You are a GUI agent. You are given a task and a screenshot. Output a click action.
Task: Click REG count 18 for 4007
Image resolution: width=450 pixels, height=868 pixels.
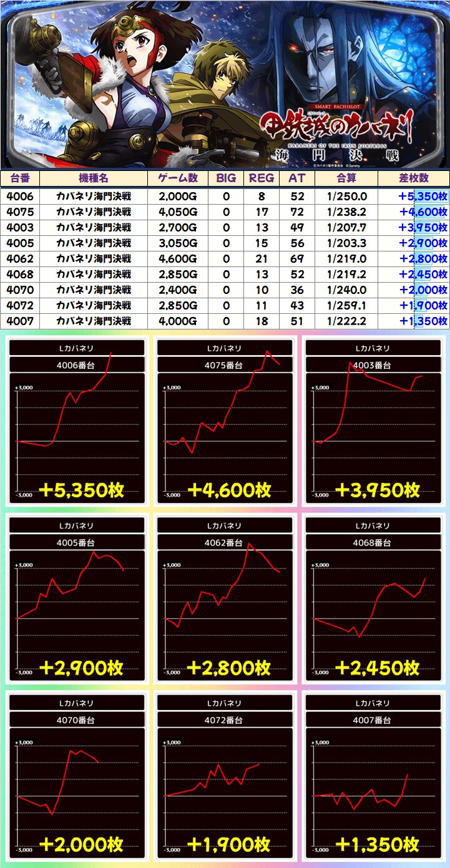(262, 321)
